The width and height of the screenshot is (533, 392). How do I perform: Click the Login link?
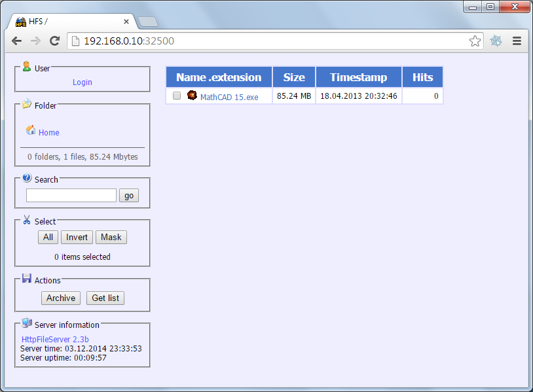click(83, 82)
